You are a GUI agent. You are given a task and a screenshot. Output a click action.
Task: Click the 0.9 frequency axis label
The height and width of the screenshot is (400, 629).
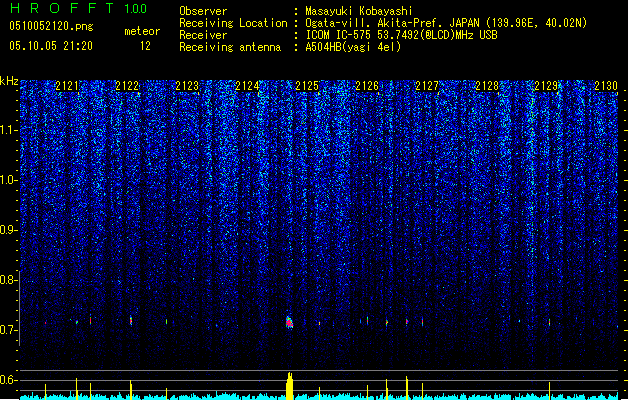pyautogui.click(x=8, y=230)
